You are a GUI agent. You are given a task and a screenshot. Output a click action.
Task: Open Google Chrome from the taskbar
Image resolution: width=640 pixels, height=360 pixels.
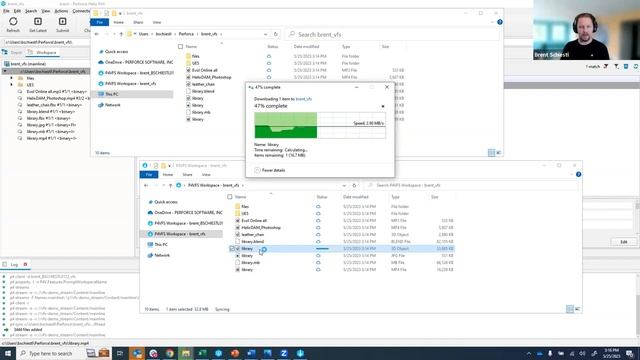(x=169, y=353)
